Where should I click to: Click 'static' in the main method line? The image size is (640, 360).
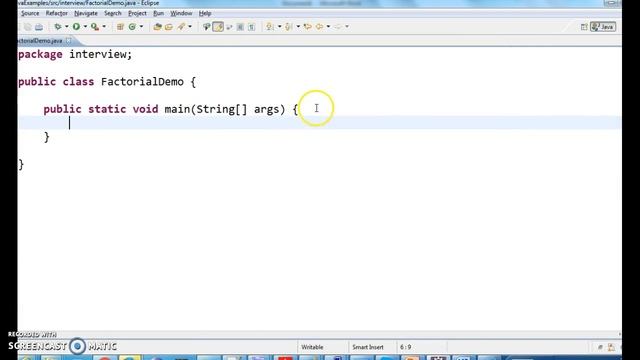107,109
